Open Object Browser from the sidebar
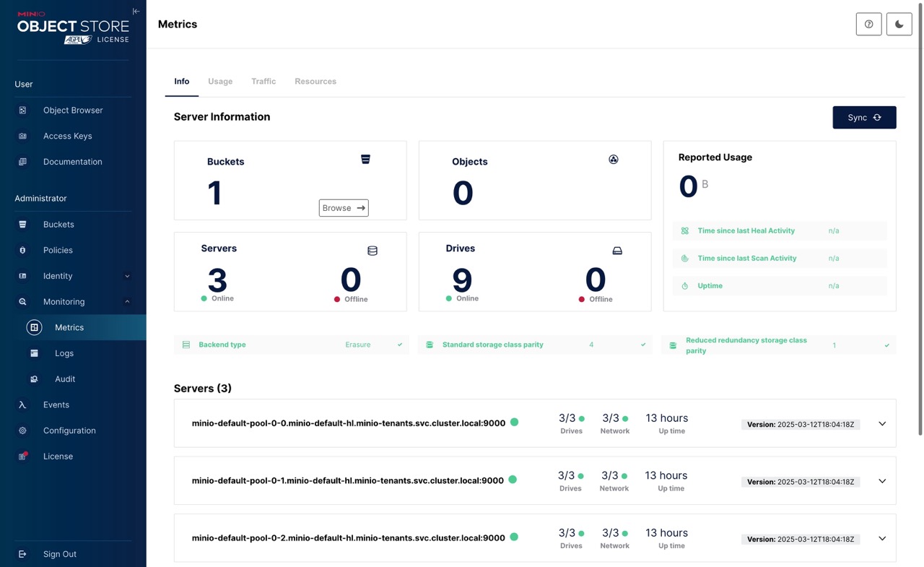 (x=73, y=111)
